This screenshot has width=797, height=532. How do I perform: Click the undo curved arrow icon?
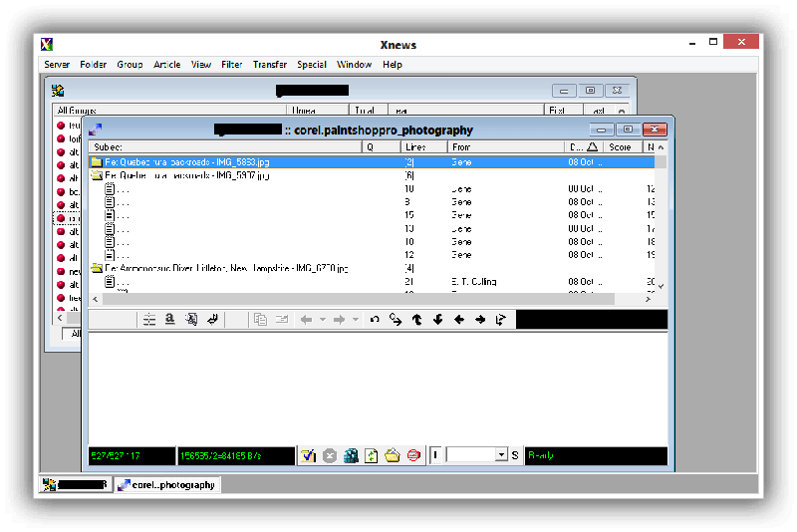click(x=375, y=320)
